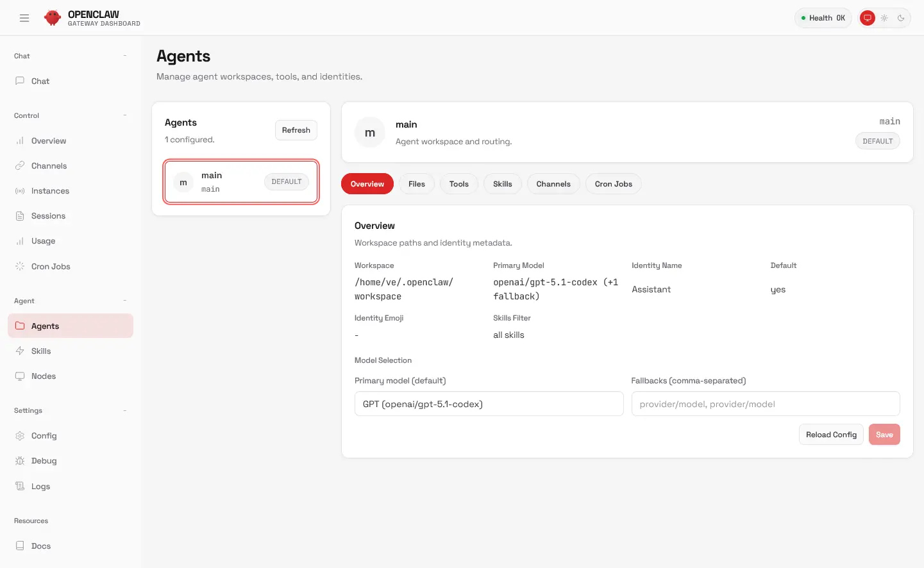Open Skills with the lightning icon
Viewport: 924px width, 568px height.
(x=20, y=351)
